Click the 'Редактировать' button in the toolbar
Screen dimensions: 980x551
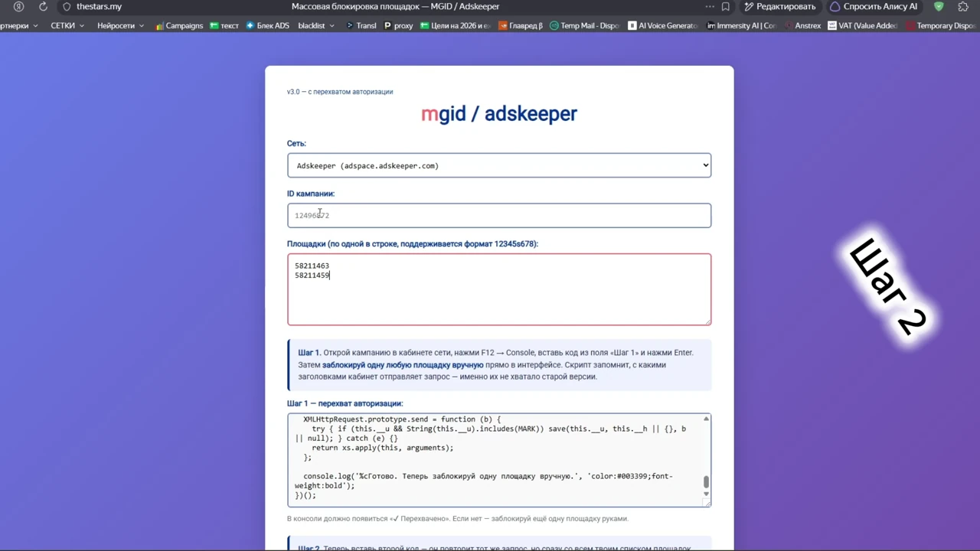point(780,7)
